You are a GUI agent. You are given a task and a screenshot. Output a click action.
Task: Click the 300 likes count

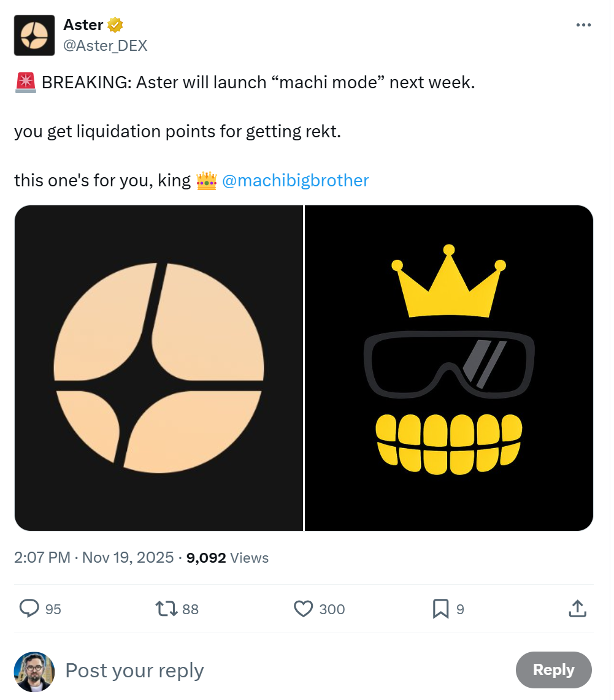click(332, 609)
